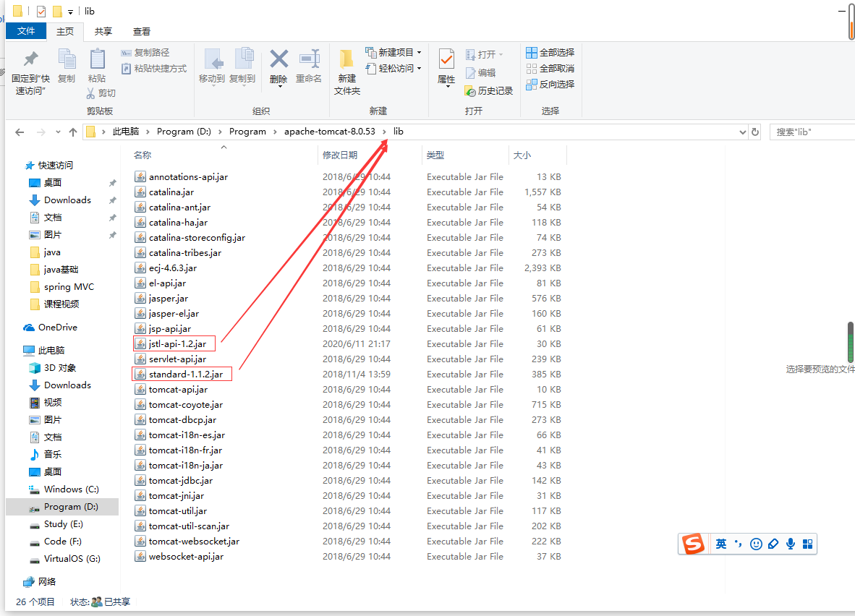Click the Pin to Quick access icon
This screenshot has width=855, height=616.
30,59
